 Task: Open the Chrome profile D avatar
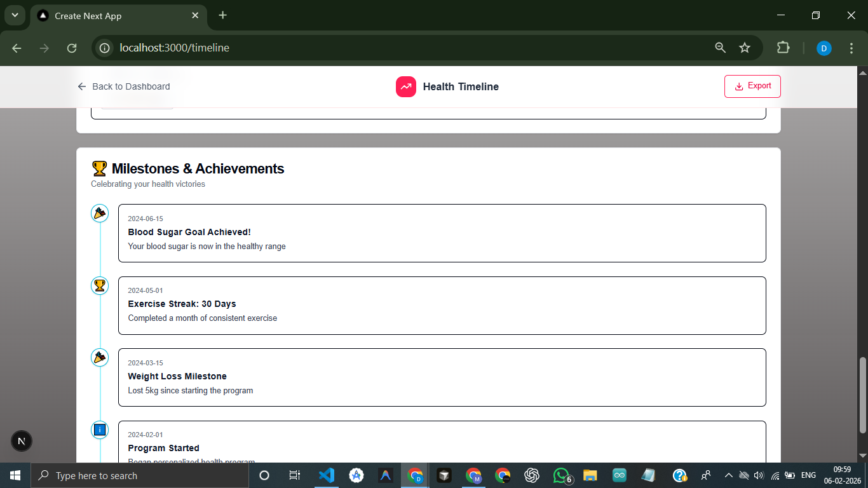(824, 48)
